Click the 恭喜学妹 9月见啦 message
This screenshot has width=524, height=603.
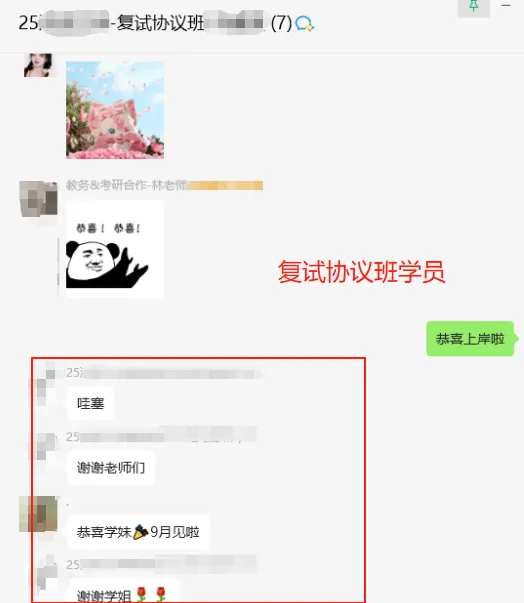138,532
